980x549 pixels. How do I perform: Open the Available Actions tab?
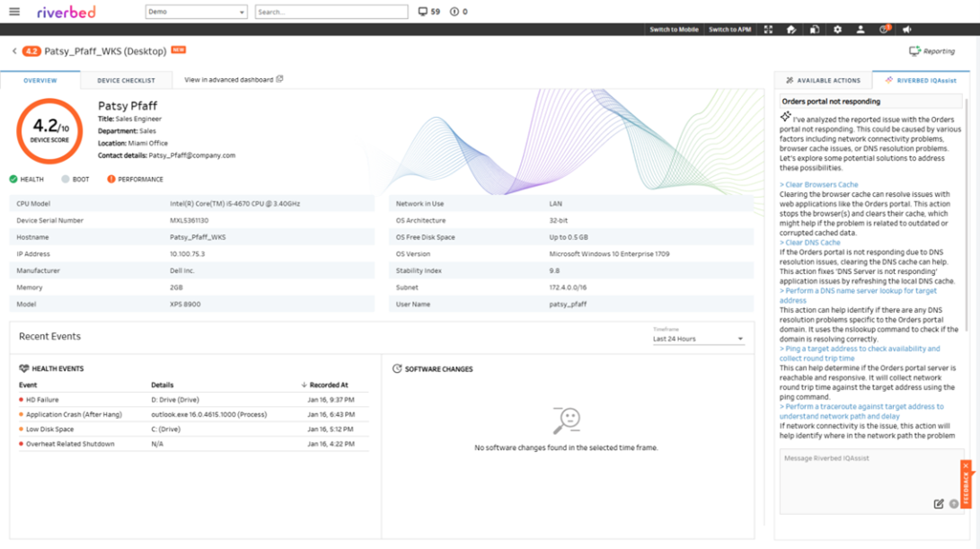click(x=823, y=80)
